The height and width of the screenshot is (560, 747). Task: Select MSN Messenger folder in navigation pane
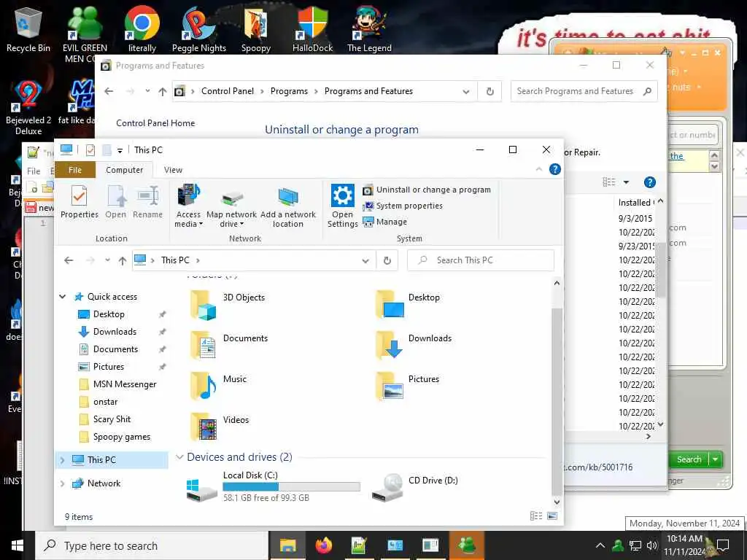click(x=124, y=384)
